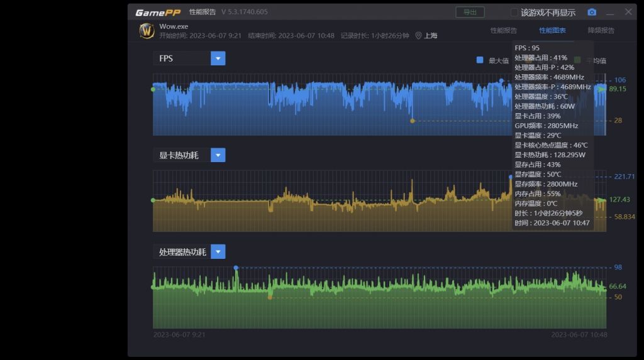Viewport: 644px width, 360px height.
Task: Click the FPS minimum marker dot at 28
Action: click(x=413, y=121)
